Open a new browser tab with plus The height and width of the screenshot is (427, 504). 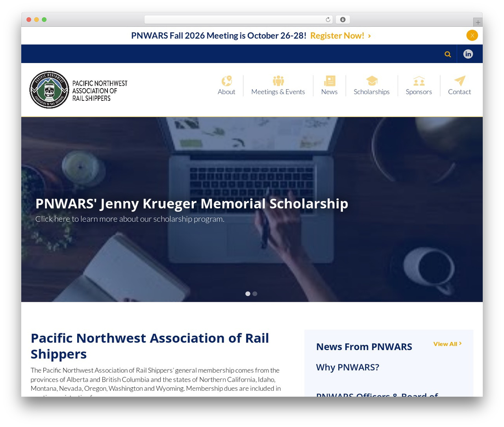pyautogui.click(x=478, y=22)
